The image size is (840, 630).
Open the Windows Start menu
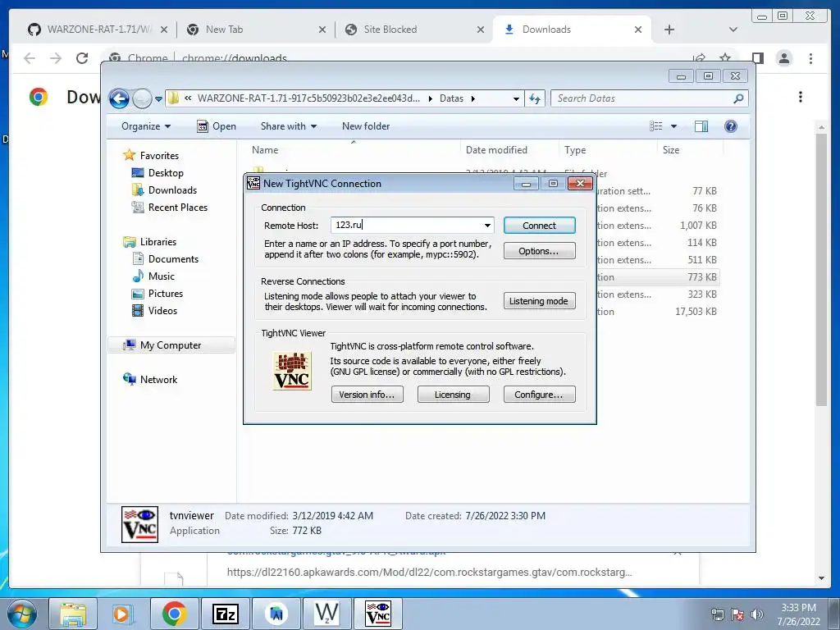click(x=22, y=614)
